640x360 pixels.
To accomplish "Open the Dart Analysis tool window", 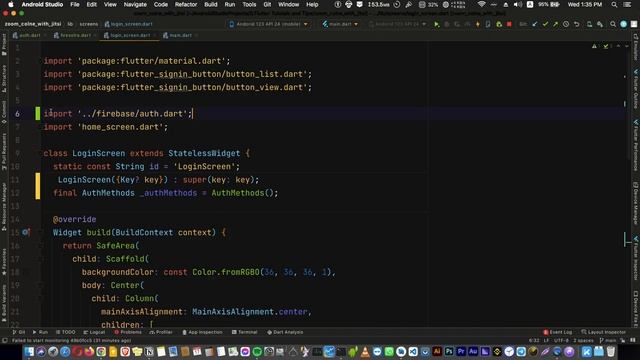I will (x=285, y=332).
